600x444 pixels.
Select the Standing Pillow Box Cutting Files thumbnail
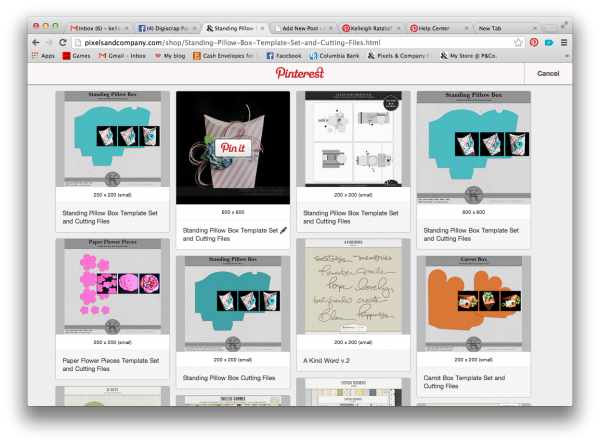click(x=233, y=304)
